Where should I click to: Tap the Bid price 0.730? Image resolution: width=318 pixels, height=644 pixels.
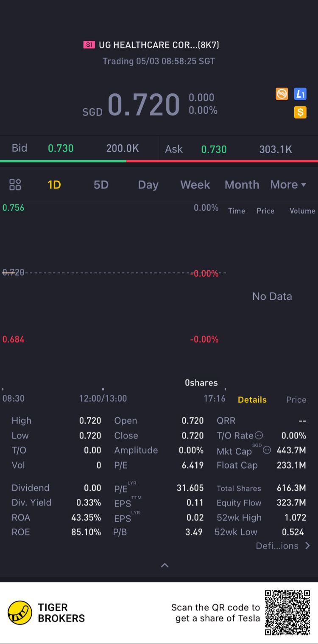(x=61, y=148)
